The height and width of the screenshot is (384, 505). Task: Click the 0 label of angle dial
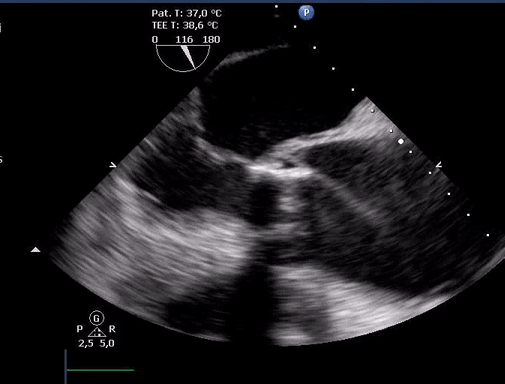(155, 40)
